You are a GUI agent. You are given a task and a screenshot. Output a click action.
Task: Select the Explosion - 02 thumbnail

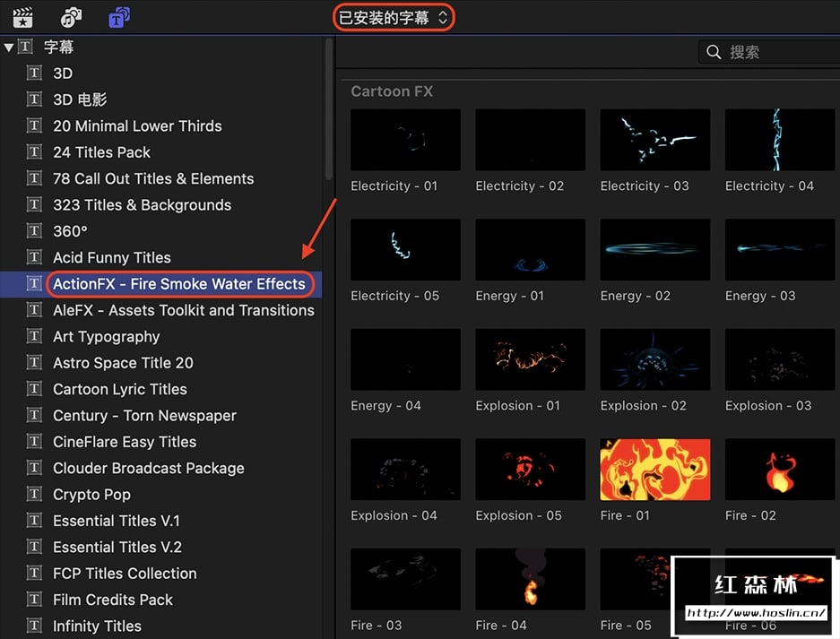pyautogui.click(x=655, y=359)
